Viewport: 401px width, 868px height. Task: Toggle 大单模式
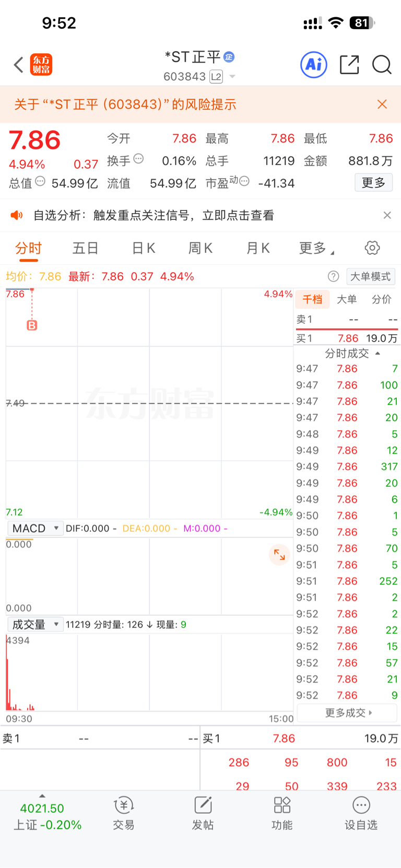click(x=370, y=276)
